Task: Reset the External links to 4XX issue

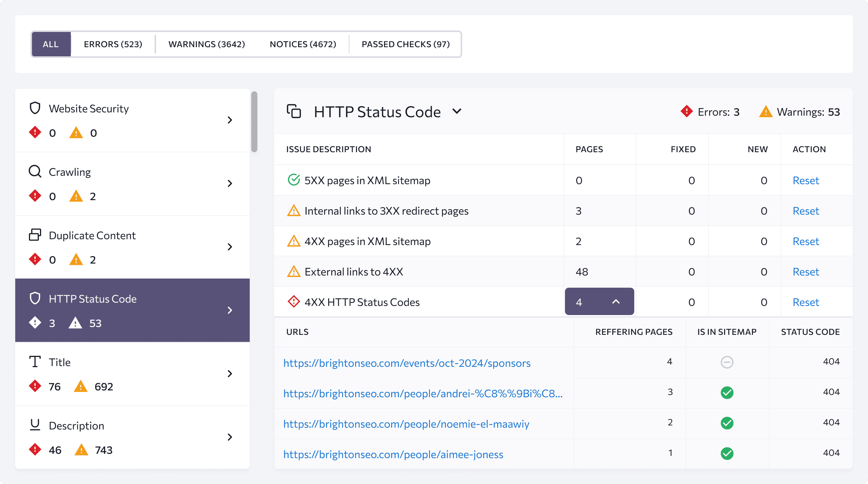Action: [x=806, y=272]
